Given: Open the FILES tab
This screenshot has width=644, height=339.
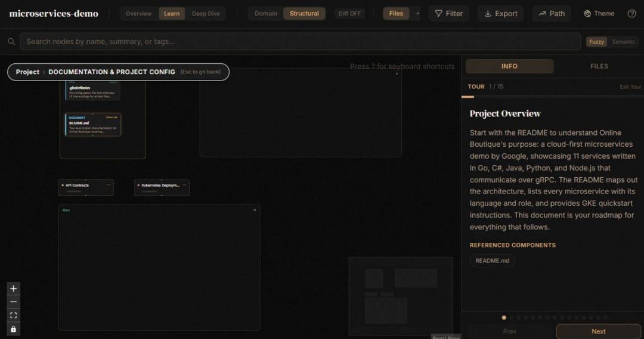Looking at the screenshot, I should coord(599,66).
